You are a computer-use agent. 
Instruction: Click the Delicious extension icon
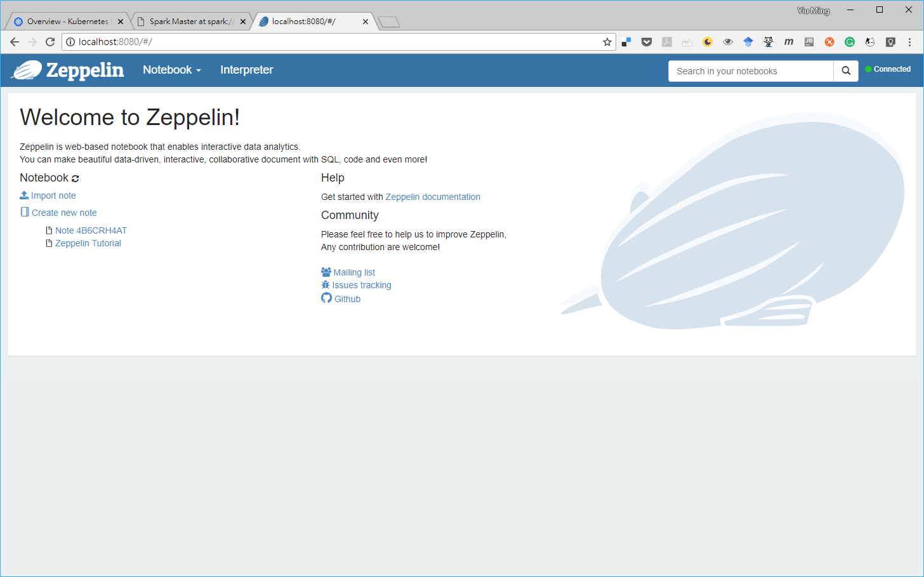[x=626, y=42]
